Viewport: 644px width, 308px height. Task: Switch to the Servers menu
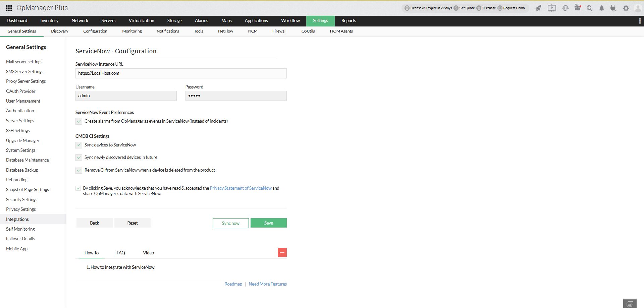(108, 21)
